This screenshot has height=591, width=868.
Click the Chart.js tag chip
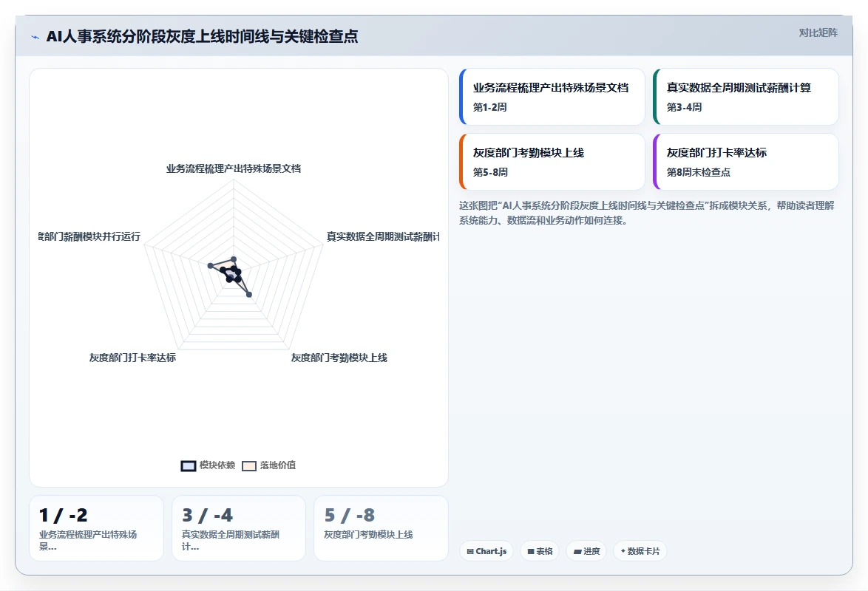(x=486, y=551)
